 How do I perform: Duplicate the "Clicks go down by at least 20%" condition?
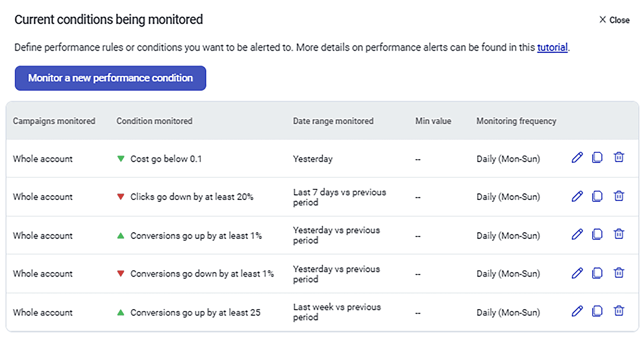597,196
